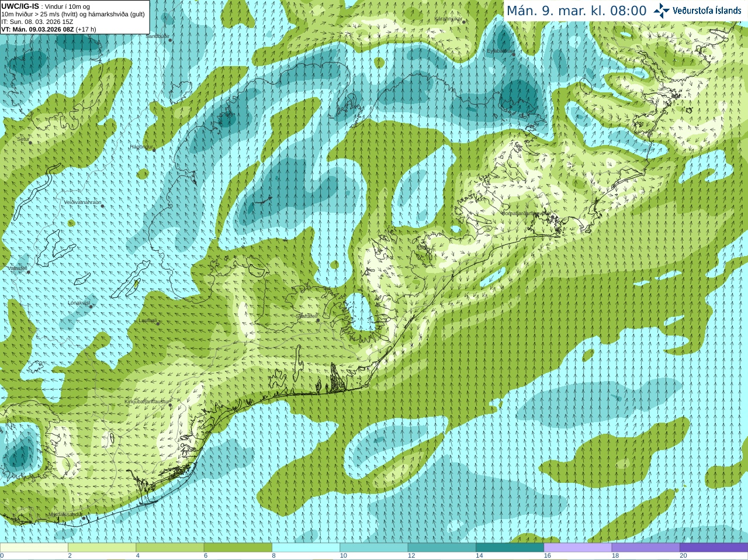Click the Veðurstofa Íslands logo emblem

click(662, 11)
